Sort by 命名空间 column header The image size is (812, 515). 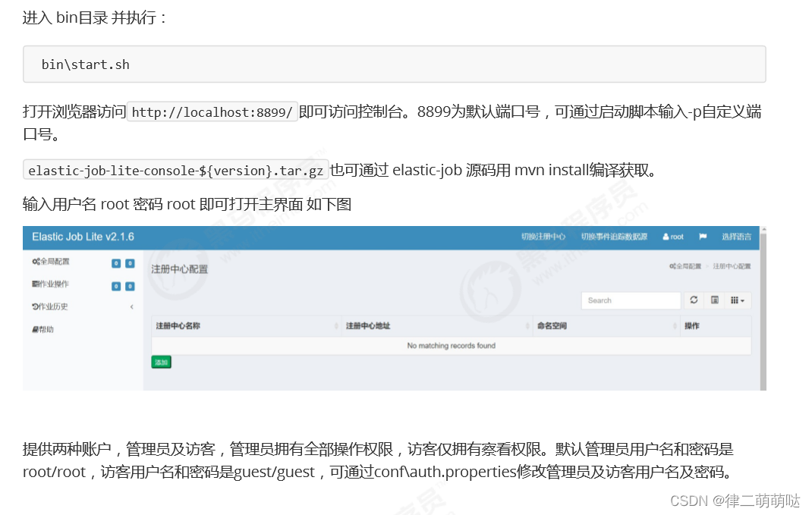(606, 325)
